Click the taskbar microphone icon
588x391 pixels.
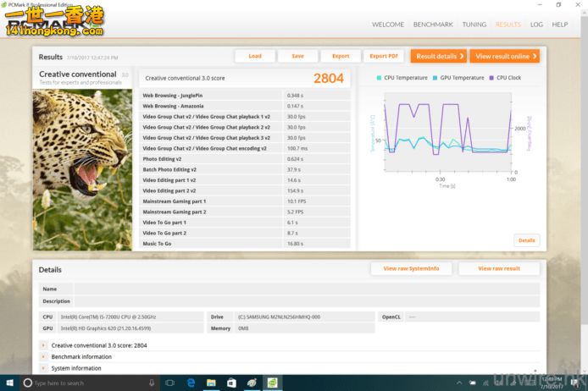coord(152,383)
